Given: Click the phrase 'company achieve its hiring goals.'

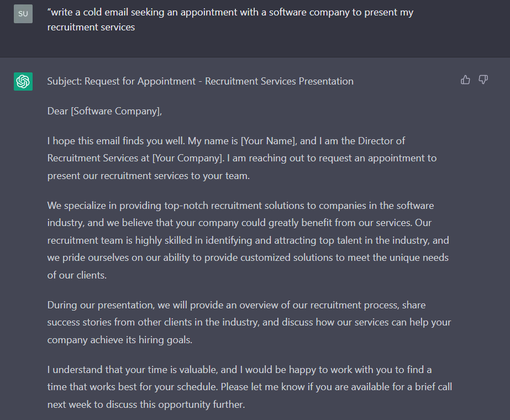Looking at the screenshot, I should [120, 340].
